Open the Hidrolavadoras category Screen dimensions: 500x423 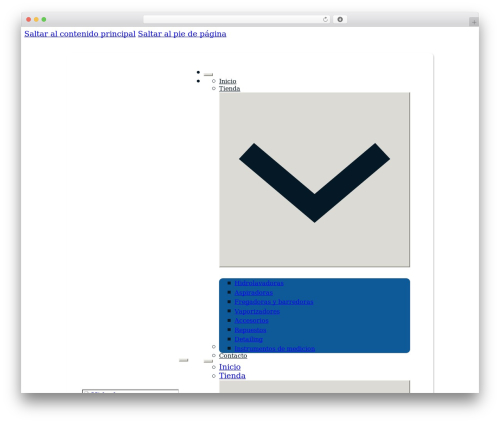point(259,283)
